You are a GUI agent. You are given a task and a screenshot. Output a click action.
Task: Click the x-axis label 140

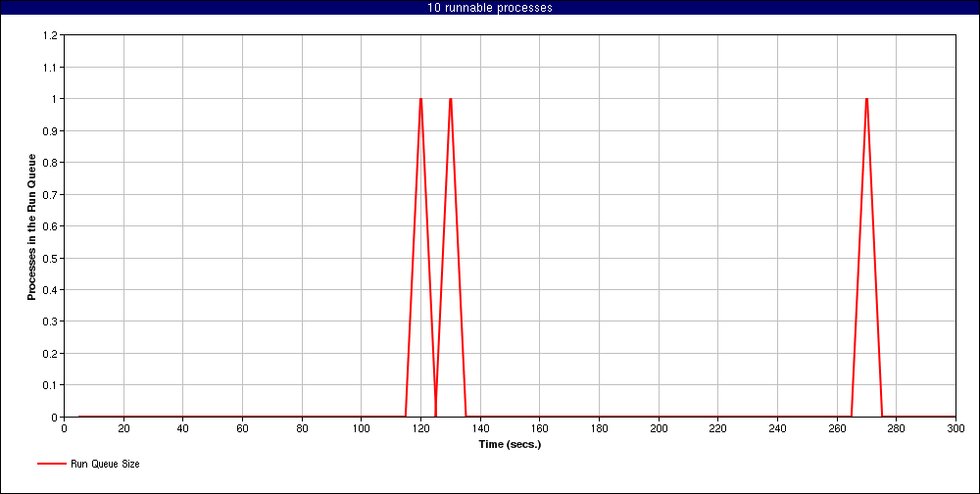coord(480,428)
